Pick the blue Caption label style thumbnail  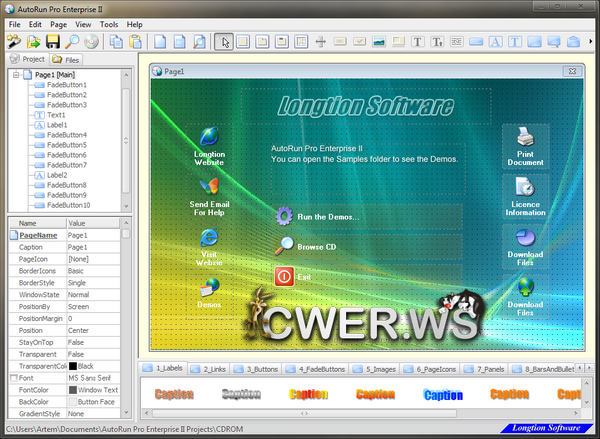442,395
